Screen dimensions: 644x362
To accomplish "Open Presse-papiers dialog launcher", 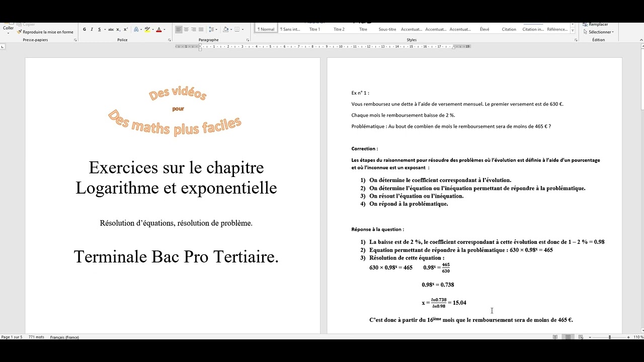I will click(75, 40).
